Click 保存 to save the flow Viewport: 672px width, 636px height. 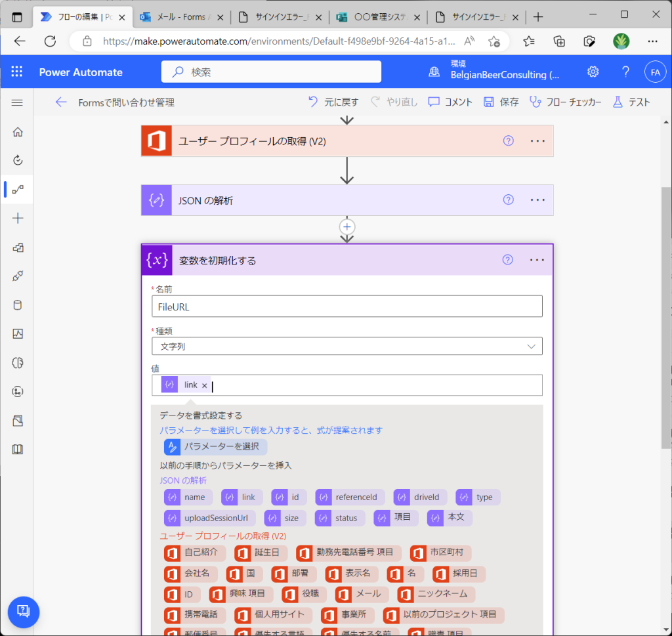[x=501, y=102]
